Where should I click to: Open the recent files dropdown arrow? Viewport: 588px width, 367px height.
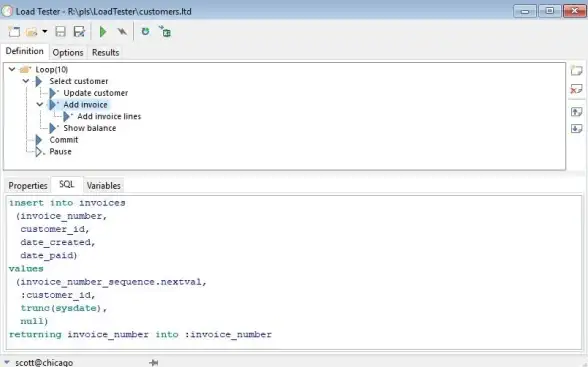[x=45, y=31]
